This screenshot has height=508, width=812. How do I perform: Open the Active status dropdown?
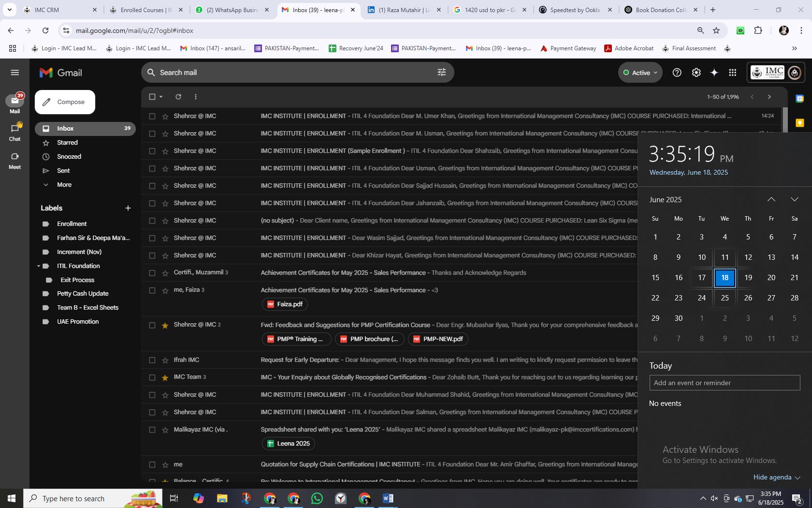[640, 73]
